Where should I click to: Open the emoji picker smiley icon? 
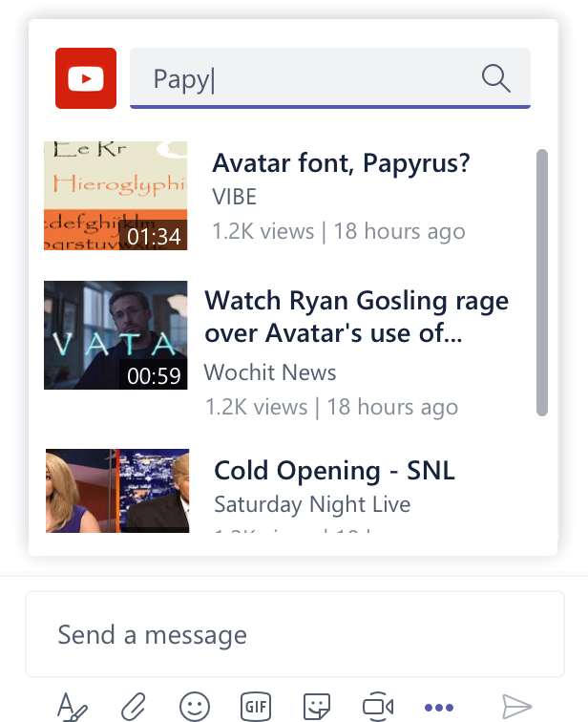pos(195,707)
